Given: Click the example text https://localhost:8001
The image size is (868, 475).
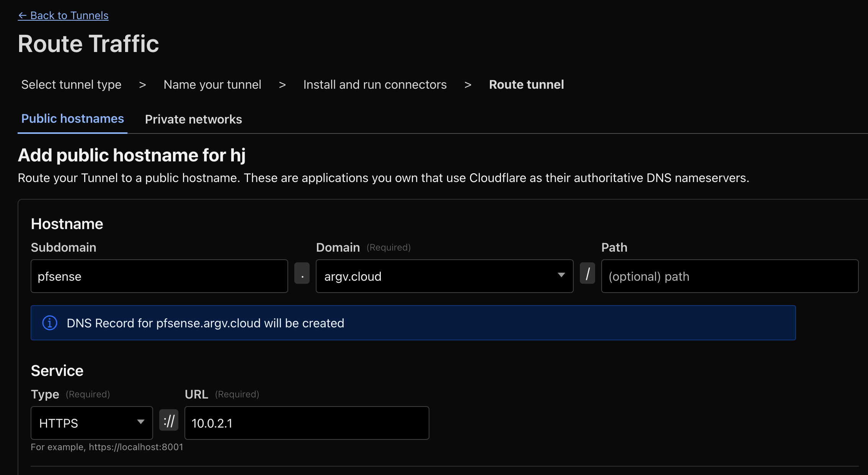Looking at the screenshot, I should point(107,447).
